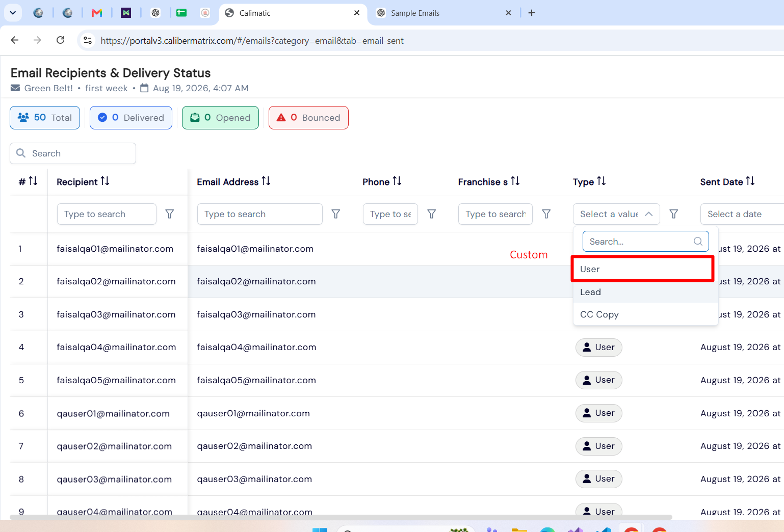Focus the search box inside Type dropdown
Viewport: 784px width, 532px height.
(x=645, y=242)
